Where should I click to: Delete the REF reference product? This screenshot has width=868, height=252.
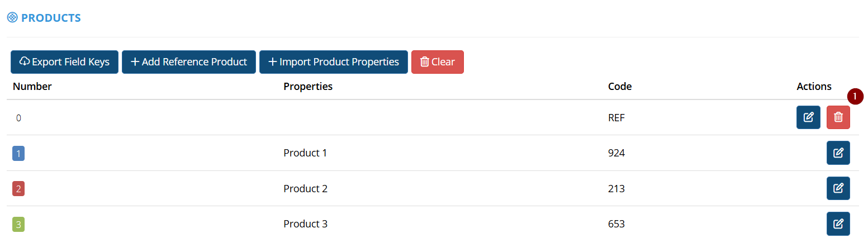click(838, 117)
